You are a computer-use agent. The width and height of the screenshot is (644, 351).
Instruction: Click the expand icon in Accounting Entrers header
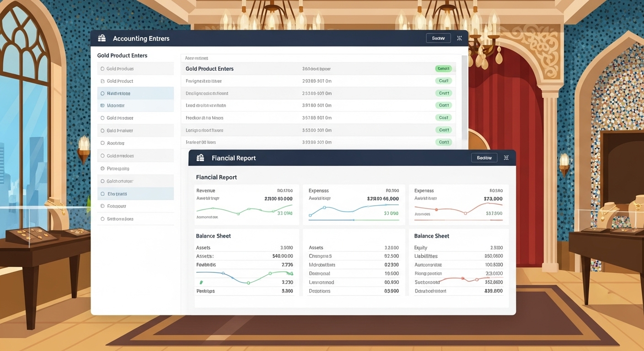(459, 38)
